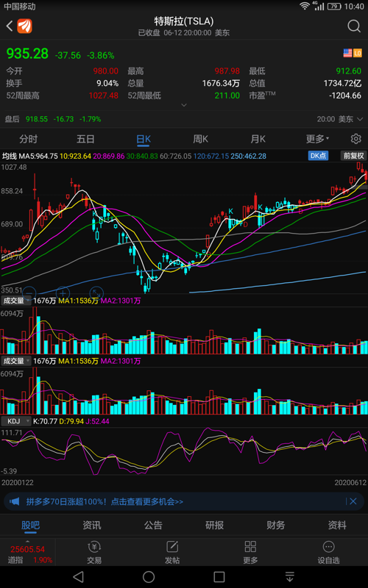Tap the 52周最低 211.00 value
This screenshot has width=368, height=588.
tap(227, 96)
